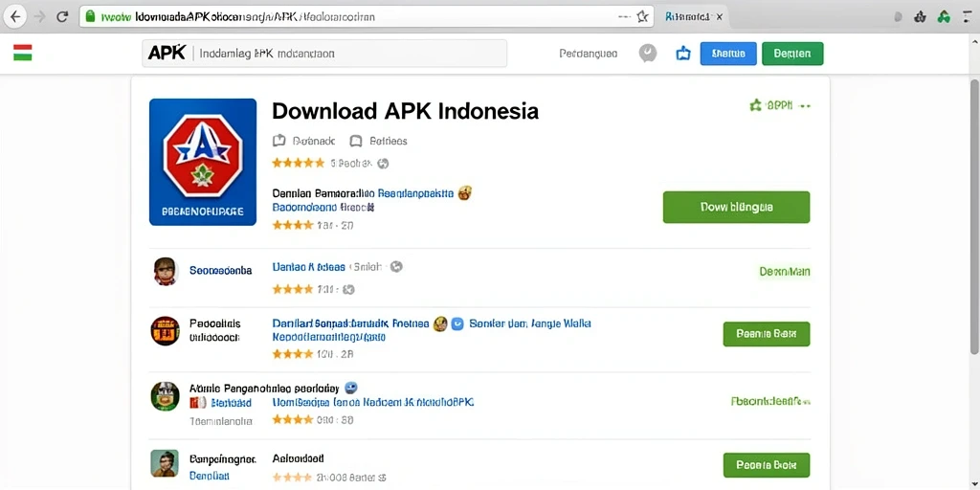Viewport: 980px width, 490px height.
Task: Click the green button in the fourth list row
Action: (767, 465)
